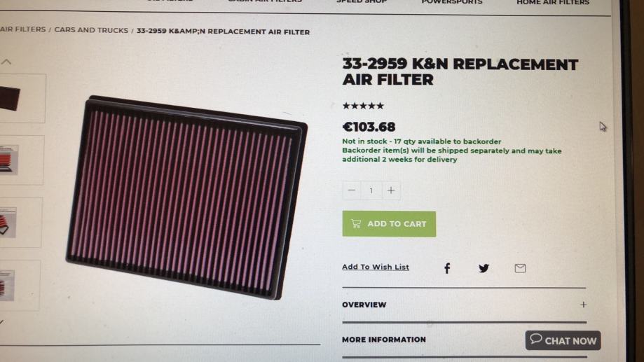Share product via Twitter bird icon

tap(484, 268)
